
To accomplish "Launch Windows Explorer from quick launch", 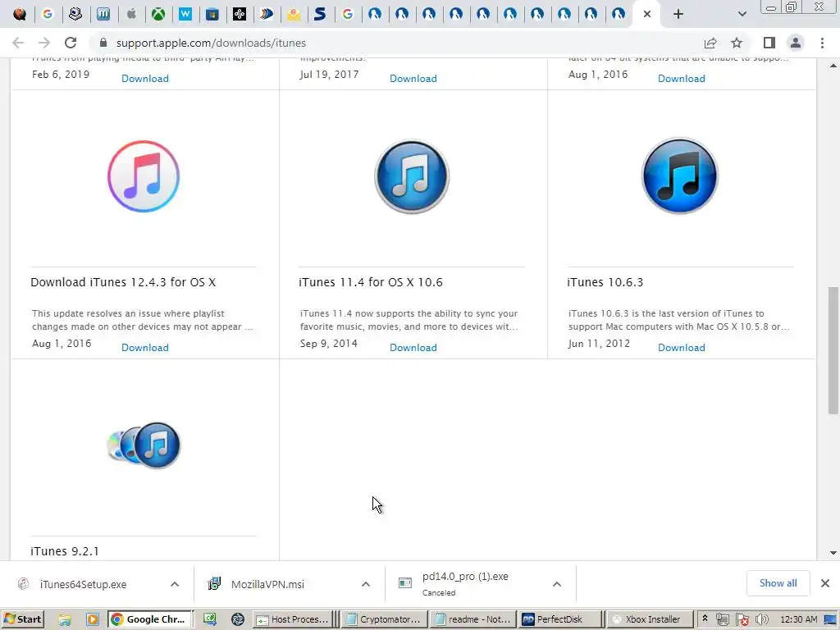I will [65, 620].
